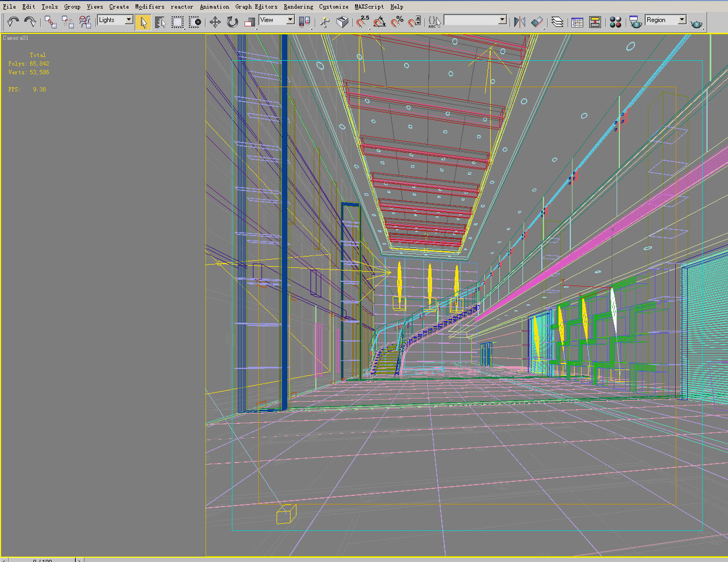
Task: Open the reactor menu
Action: point(182,6)
